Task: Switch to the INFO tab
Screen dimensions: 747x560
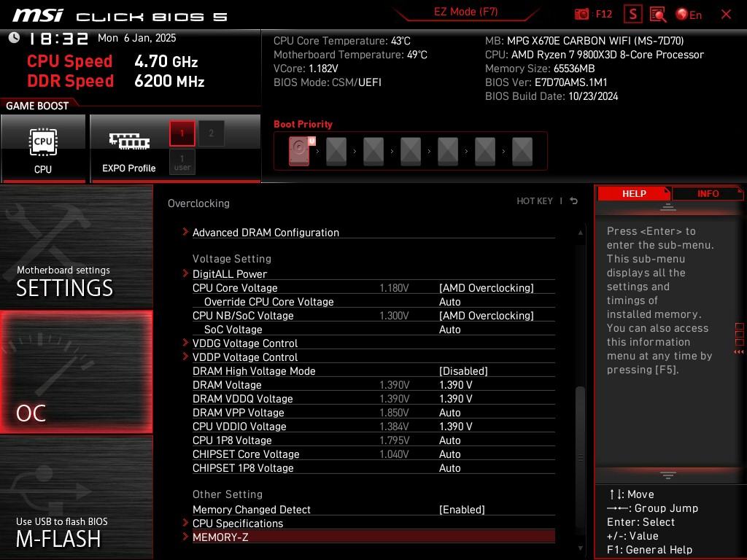Action: point(708,193)
